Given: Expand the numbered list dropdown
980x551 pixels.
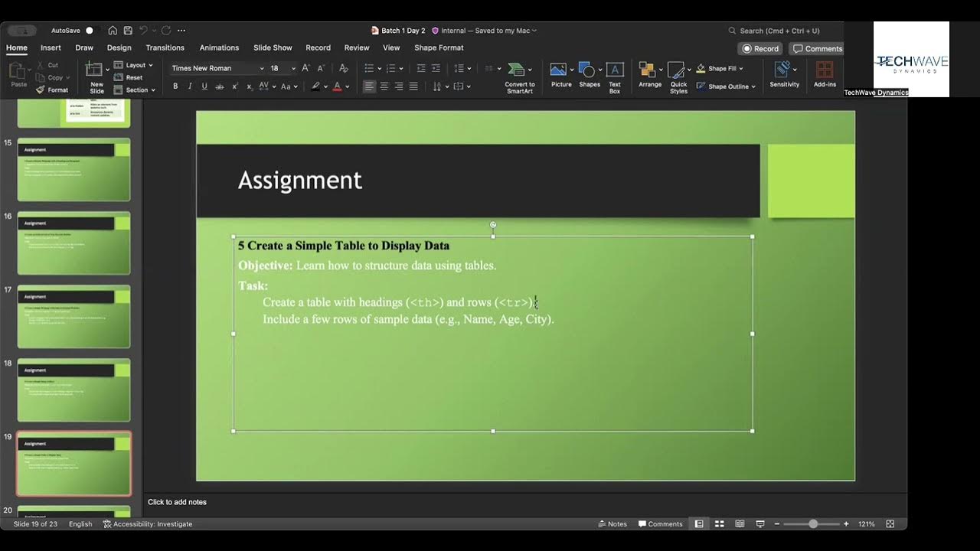Looking at the screenshot, I should pos(401,68).
